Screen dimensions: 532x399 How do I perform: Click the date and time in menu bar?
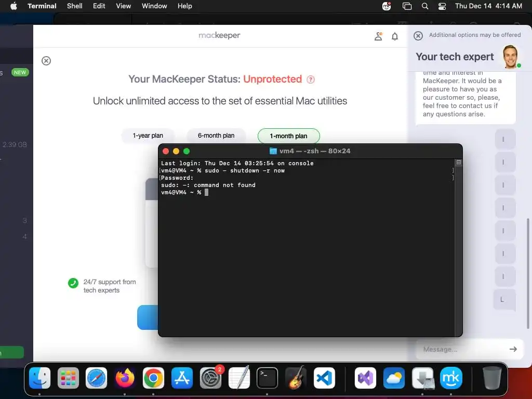pos(488,6)
